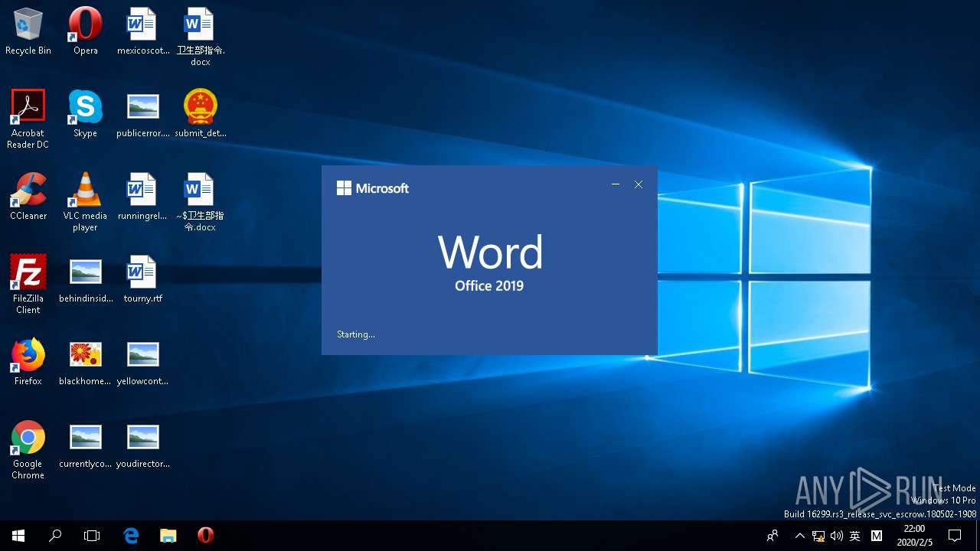
Task: Launch Microsoft Edge from the taskbar
Action: pyautogui.click(x=131, y=536)
